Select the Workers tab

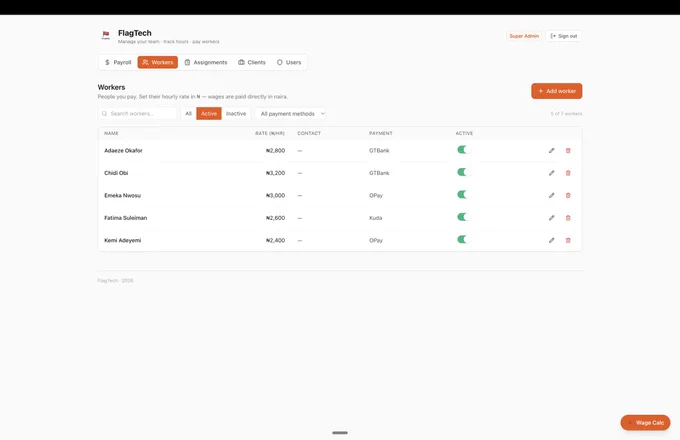(158, 62)
